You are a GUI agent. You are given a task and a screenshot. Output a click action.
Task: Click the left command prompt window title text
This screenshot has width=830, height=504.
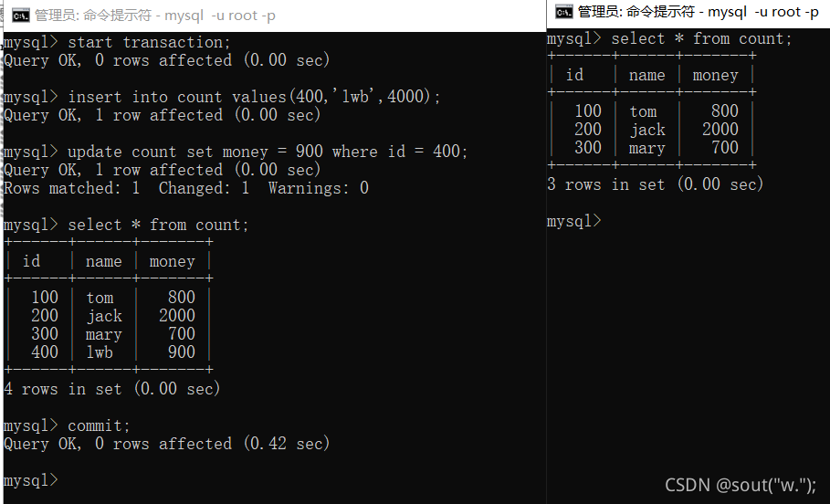click(155, 16)
